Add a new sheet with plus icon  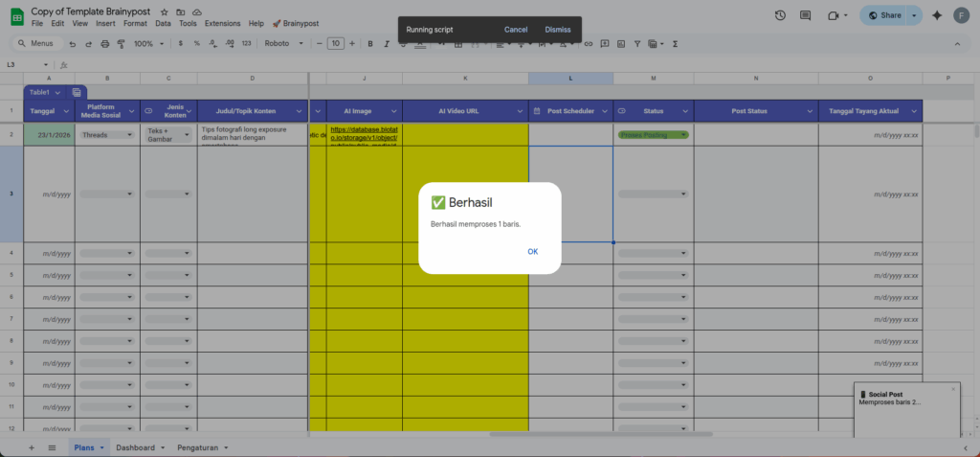click(31, 447)
